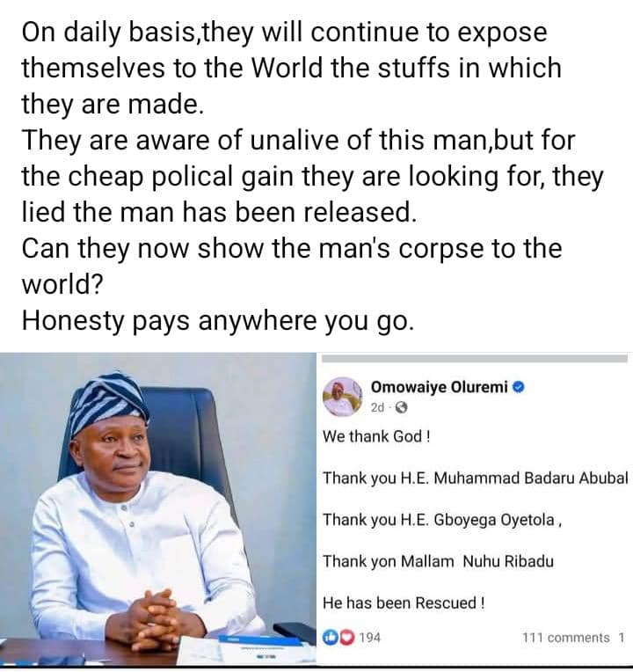Click the "Thank you H.E. Muhammad Badaru" line
The width and height of the screenshot is (633, 672).
click(475, 478)
